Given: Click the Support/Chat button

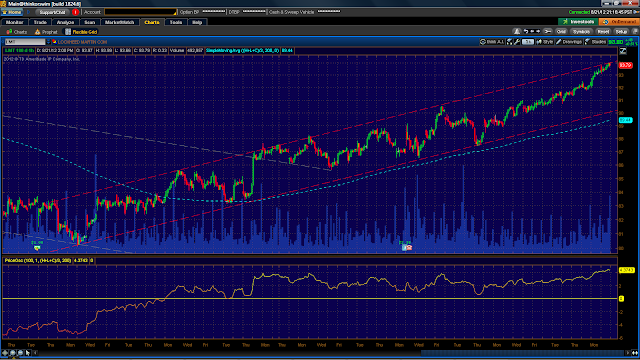Looking at the screenshot, I should pos(52,12).
